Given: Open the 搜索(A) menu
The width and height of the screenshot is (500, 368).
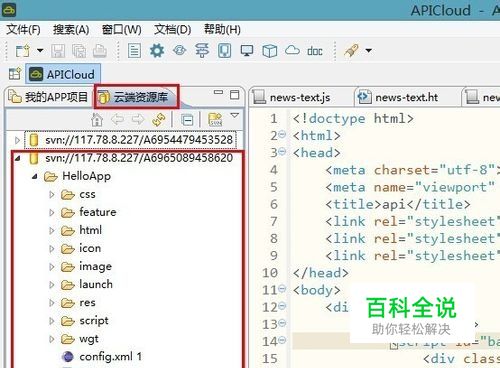Looking at the screenshot, I should pyautogui.click(x=71, y=30).
